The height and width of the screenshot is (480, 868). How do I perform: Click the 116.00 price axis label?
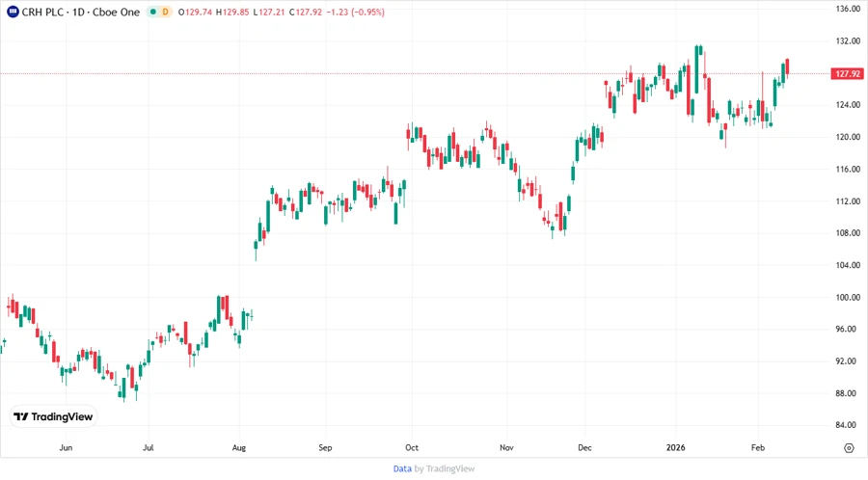tap(848, 170)
